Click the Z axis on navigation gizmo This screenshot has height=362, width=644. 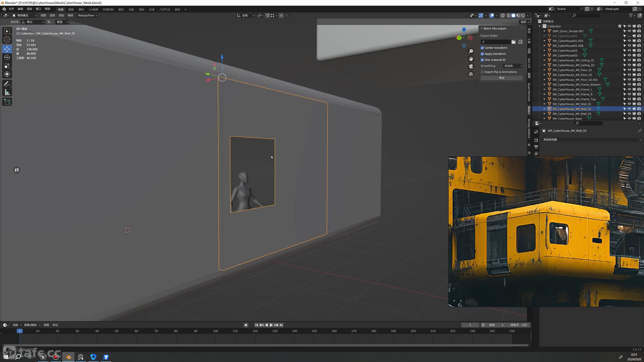point(464,29)
